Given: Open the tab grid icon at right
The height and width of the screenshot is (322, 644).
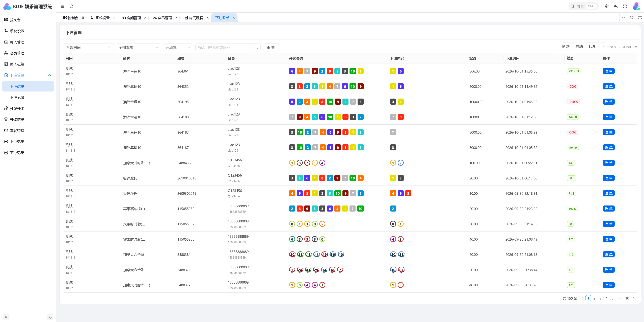Looking at the screenshot, I should click(x=624, y=17).
